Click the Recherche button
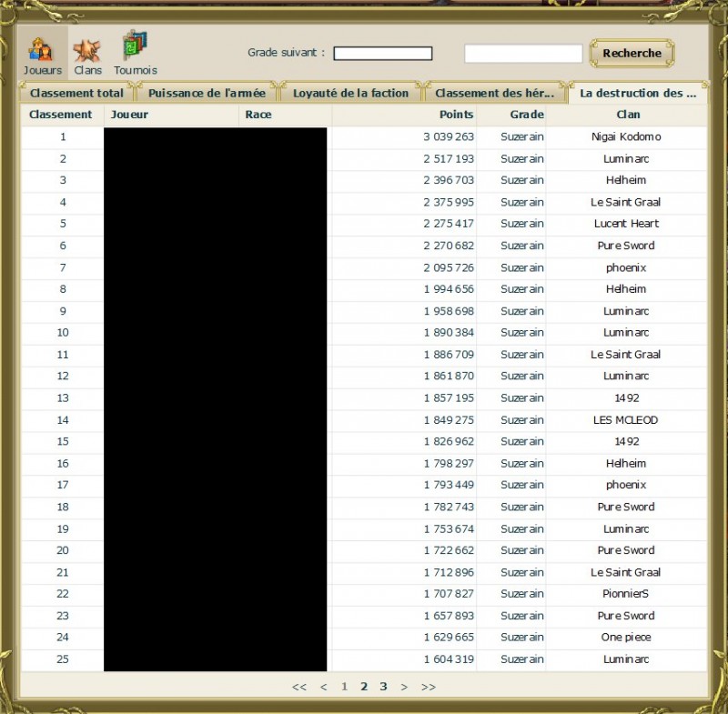This screenshot has width=728, height=714. [x=632, y=54]
